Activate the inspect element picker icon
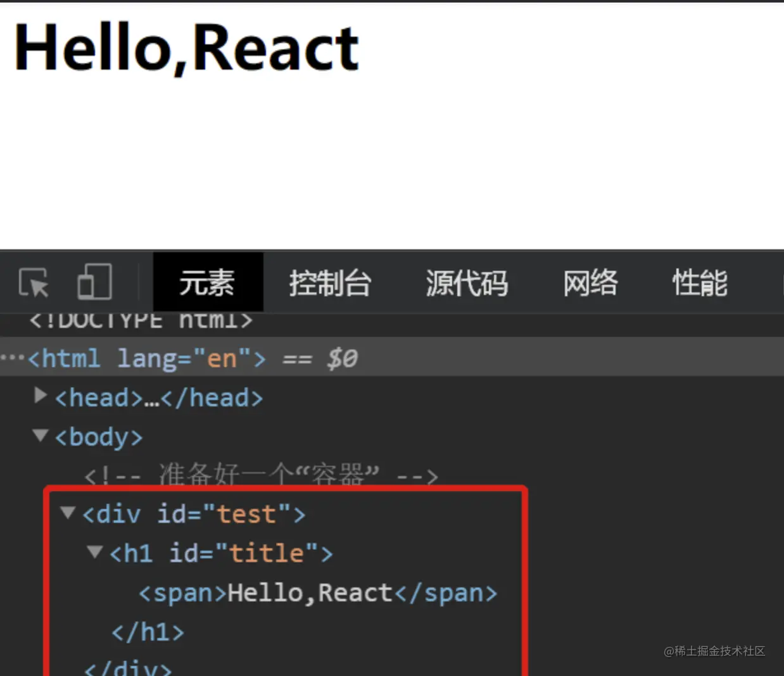Screen dimensions: 784x676 tap(34, 282)
